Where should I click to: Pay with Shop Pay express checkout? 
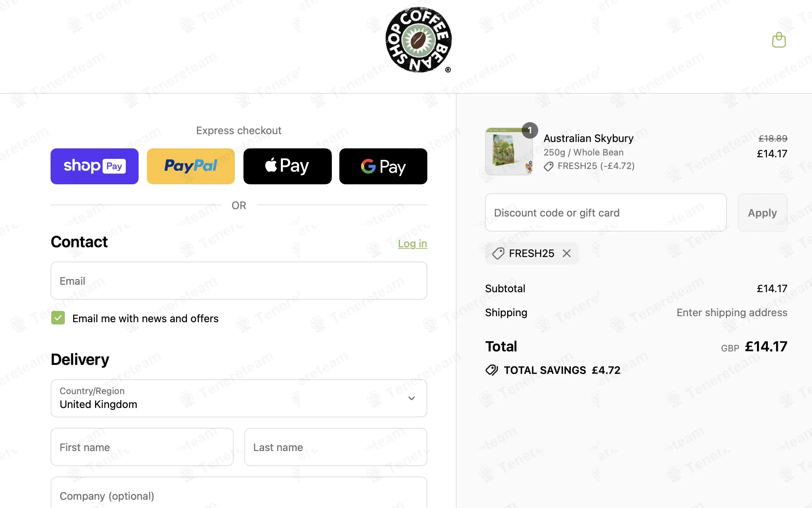click(94, 166)
